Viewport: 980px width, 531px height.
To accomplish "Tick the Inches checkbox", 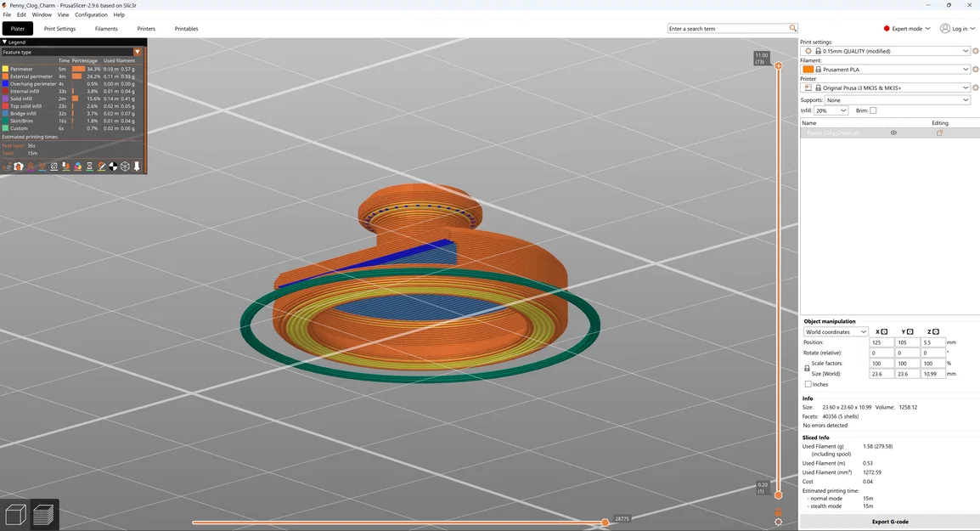I will tap(808, 384).
